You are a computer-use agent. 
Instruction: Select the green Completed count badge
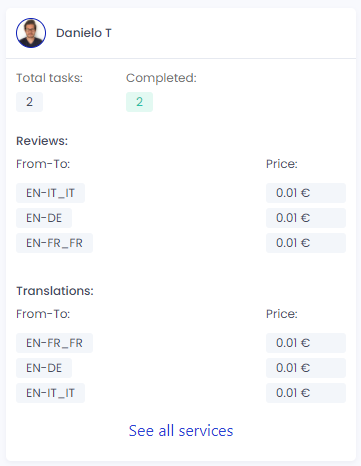pyautogui.click(x=139, y=102)
